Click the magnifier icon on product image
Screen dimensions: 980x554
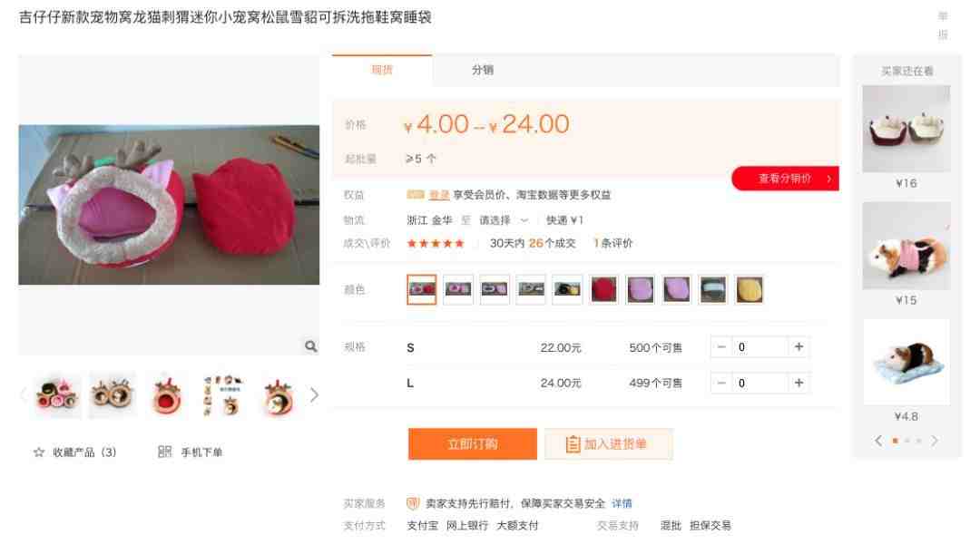(x=310, y=346)
